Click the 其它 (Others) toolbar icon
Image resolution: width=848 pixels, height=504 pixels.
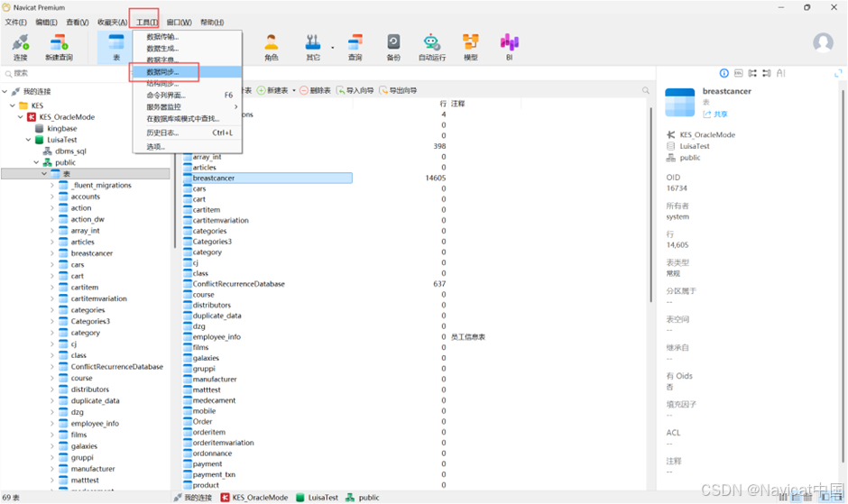pyautogui.click(x=313, y=47)
